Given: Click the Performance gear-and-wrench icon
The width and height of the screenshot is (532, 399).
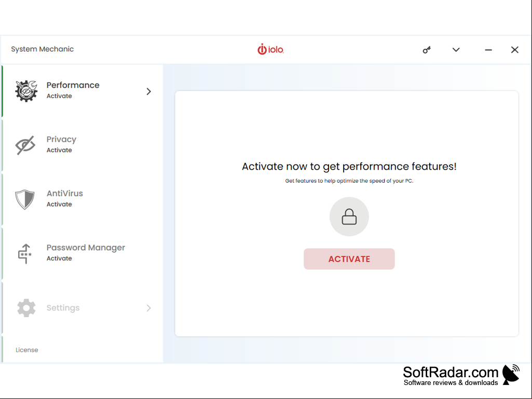Looking at the screenshot, I should click(26, 91).
